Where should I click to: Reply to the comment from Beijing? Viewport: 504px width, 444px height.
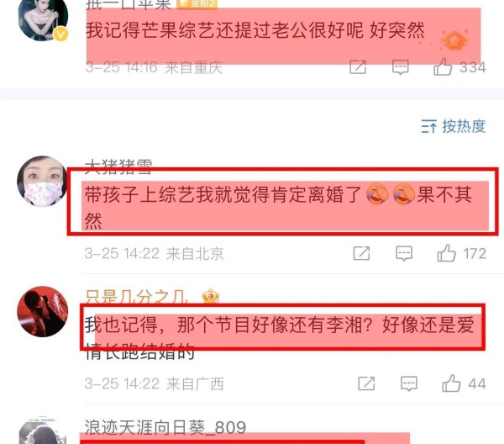404,253
